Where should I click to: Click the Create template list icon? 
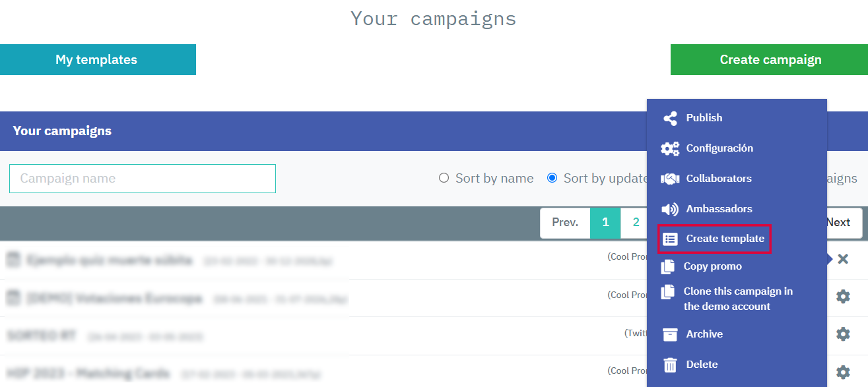point(670,239)
